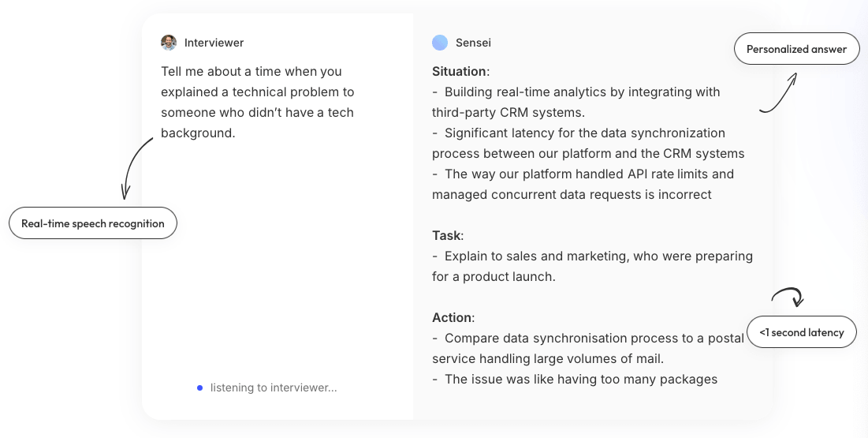Click the 'Explain to sales and marketing' bullet

click(x=593, y=266)
